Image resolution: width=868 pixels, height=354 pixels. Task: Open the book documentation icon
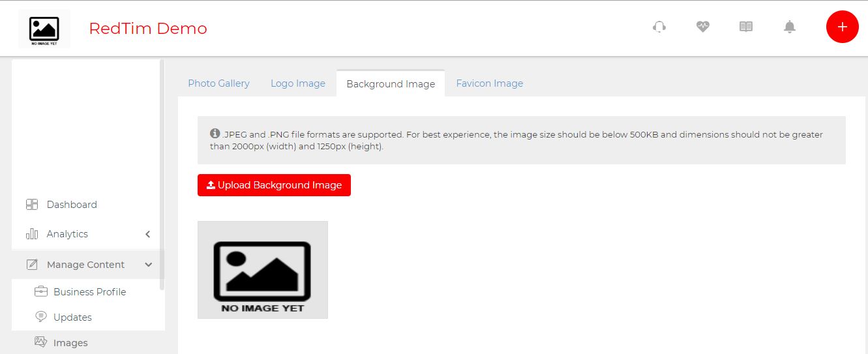coord(746,27)
